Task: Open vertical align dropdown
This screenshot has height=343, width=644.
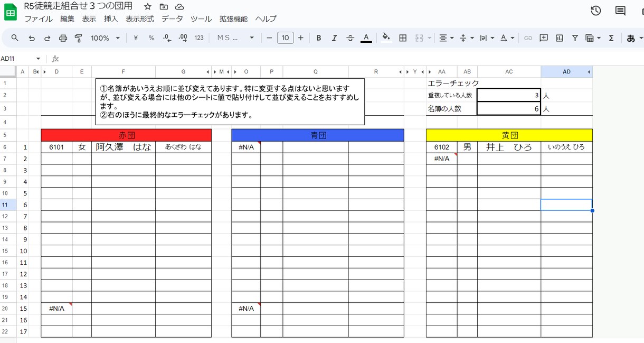Action: coord(467,38)
